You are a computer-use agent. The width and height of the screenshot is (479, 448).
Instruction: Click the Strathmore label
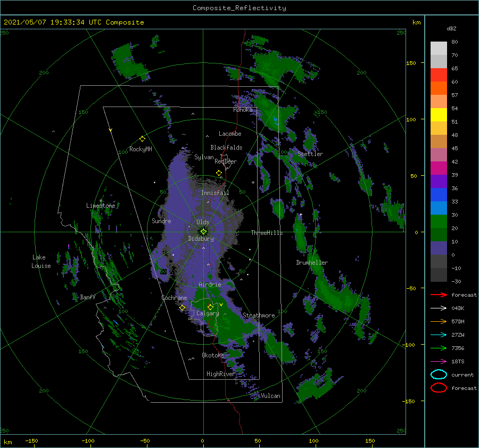(259, 315)
